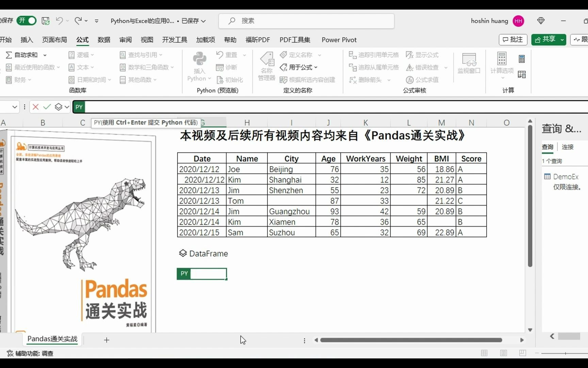Click the horizontal scrollbar thumb
The image size is (588, 368).
411,340
